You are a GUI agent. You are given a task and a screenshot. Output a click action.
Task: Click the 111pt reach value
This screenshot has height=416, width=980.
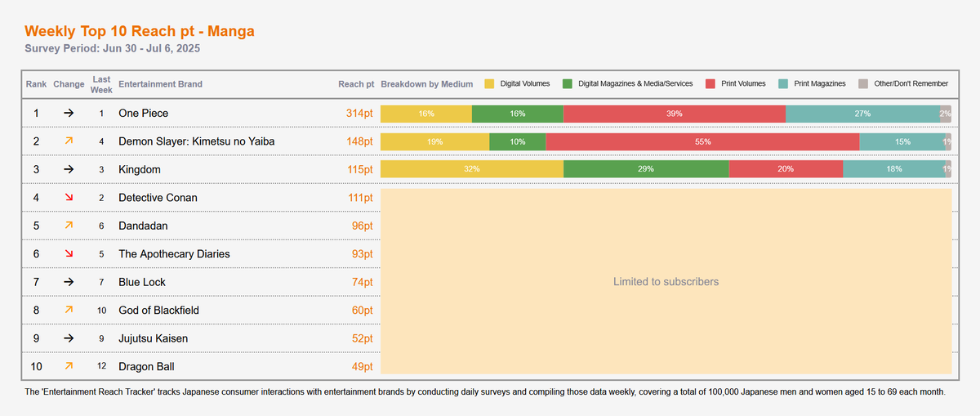point(359,198)
